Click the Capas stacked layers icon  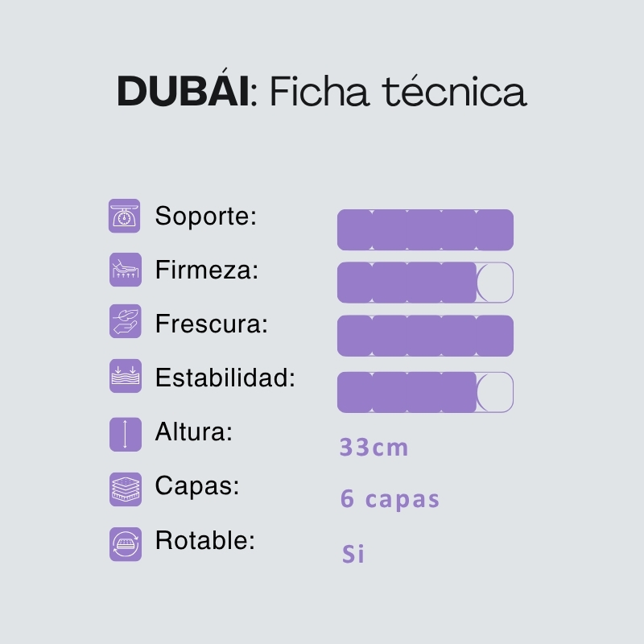125,489
